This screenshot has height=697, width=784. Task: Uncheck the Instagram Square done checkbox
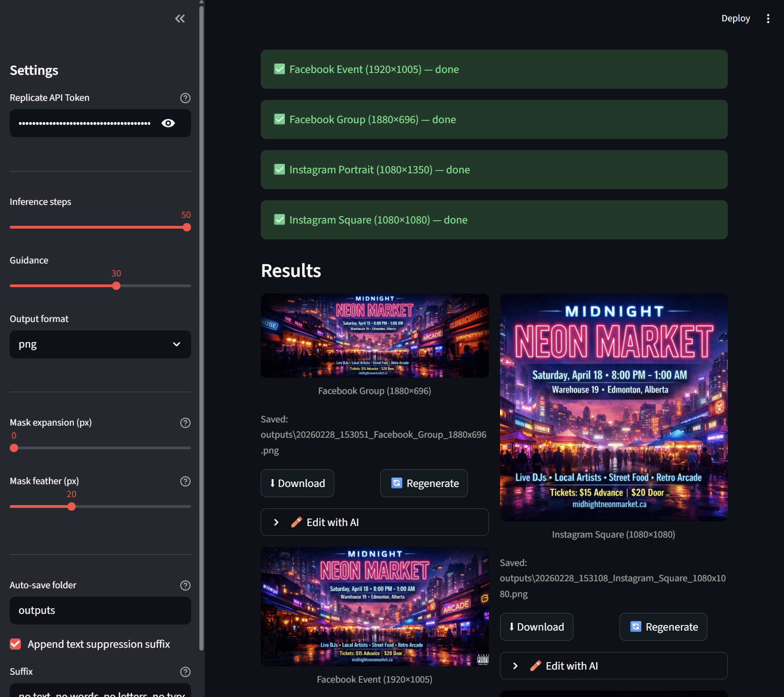click(x=279, y=219)
